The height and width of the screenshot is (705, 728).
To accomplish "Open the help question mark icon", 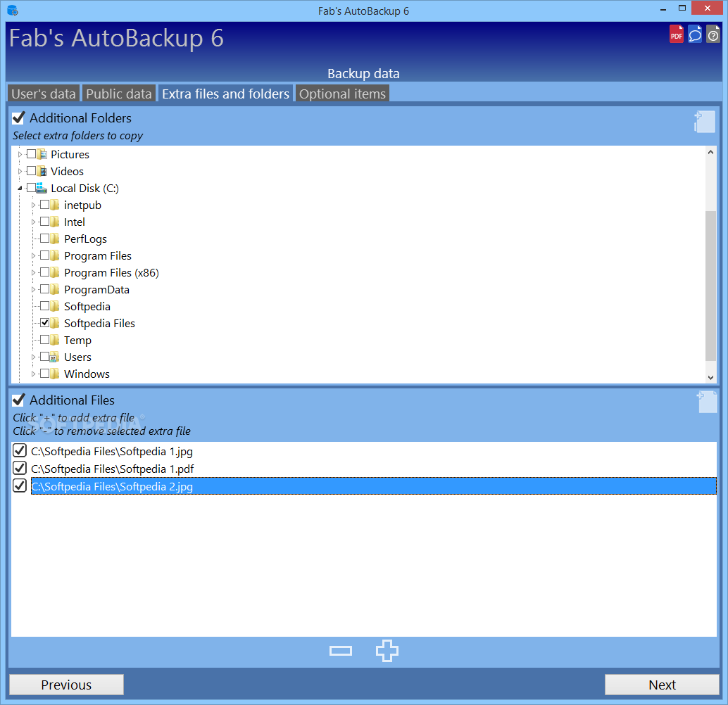I will (x=713, y=34).
